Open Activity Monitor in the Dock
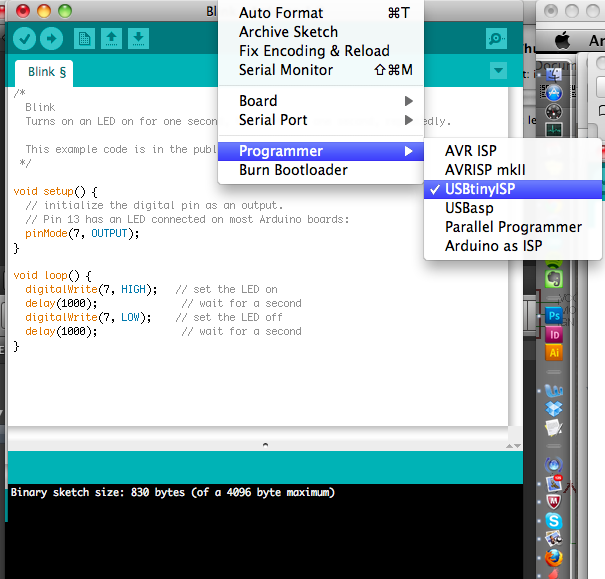 coord(554,130)
